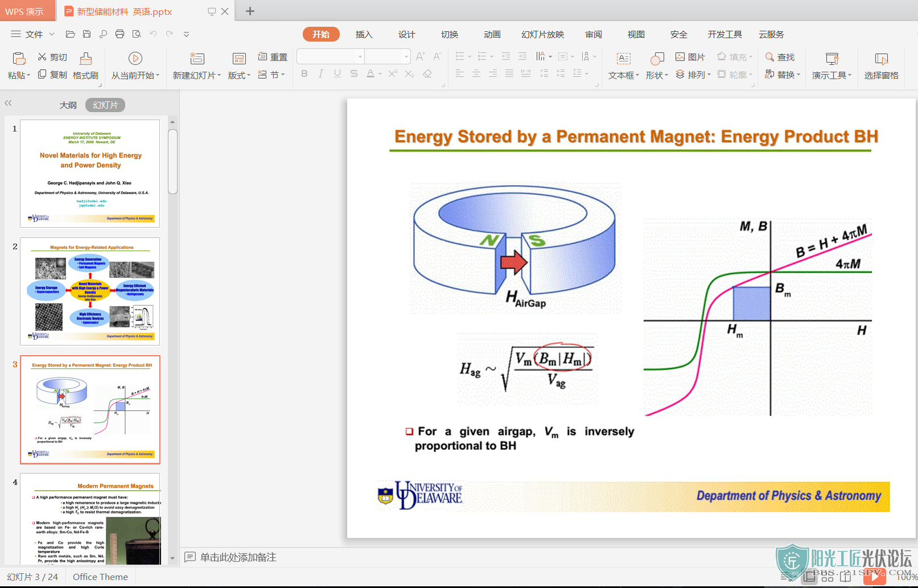
Task: Click the Paste clipboard icon
Action: [19, 59]
